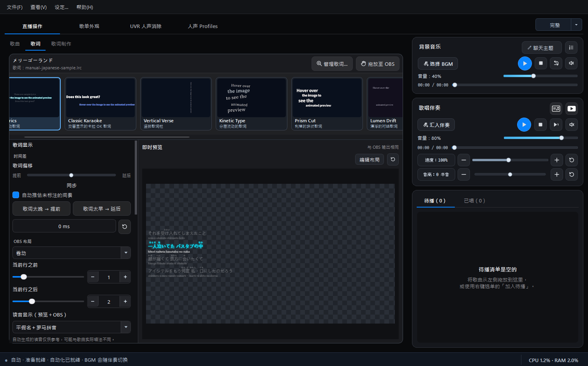This screenshot has height=366, width=588.
Task: Adjust the accompaniment volume slider (80%)
Action: coord(540,138)
